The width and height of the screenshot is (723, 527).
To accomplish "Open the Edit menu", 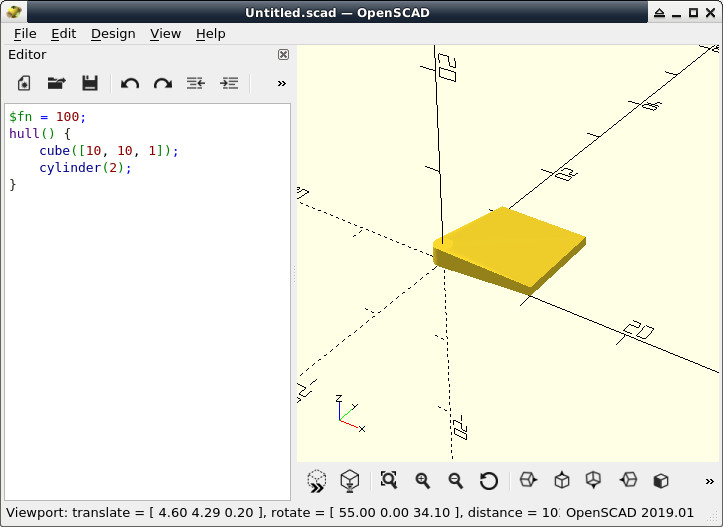I will coord(64,34).
